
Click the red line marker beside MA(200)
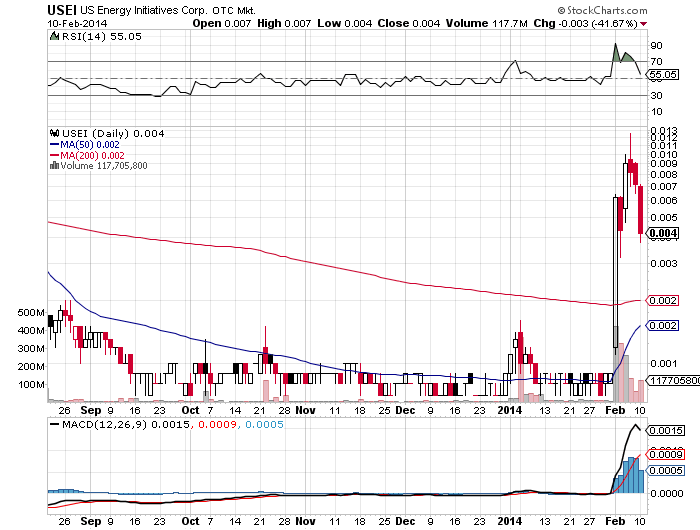click(54, 155)
